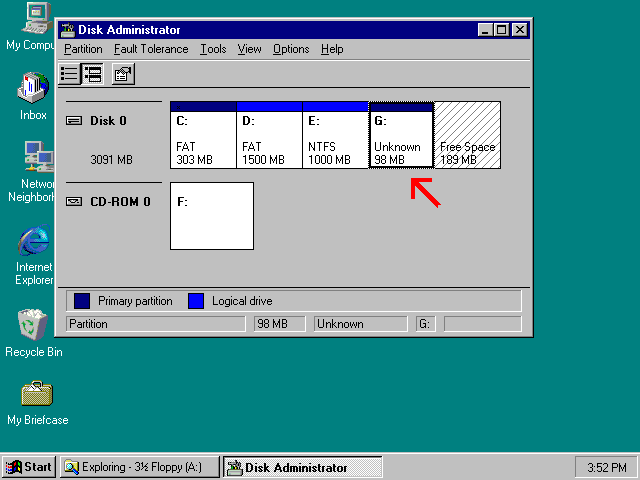Select the 189 MB Free Space region
The image size is (640, 480).
[x=468, y=135]
